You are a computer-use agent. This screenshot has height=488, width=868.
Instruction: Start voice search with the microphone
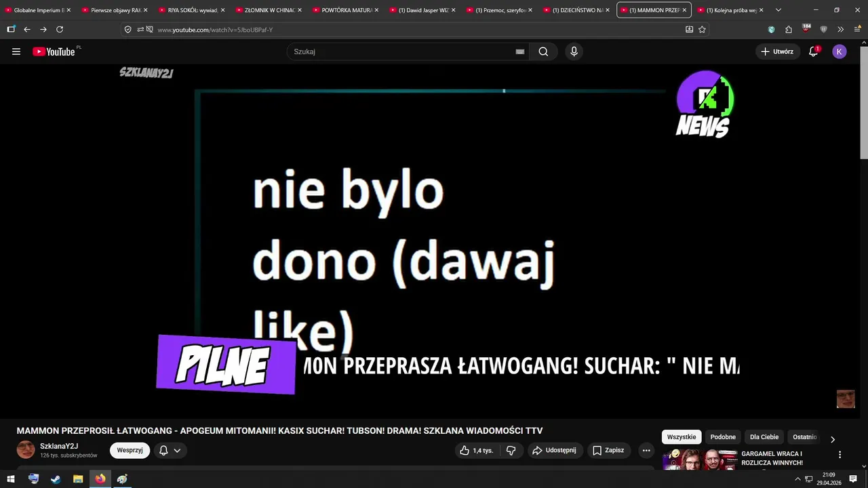(574, 52)
